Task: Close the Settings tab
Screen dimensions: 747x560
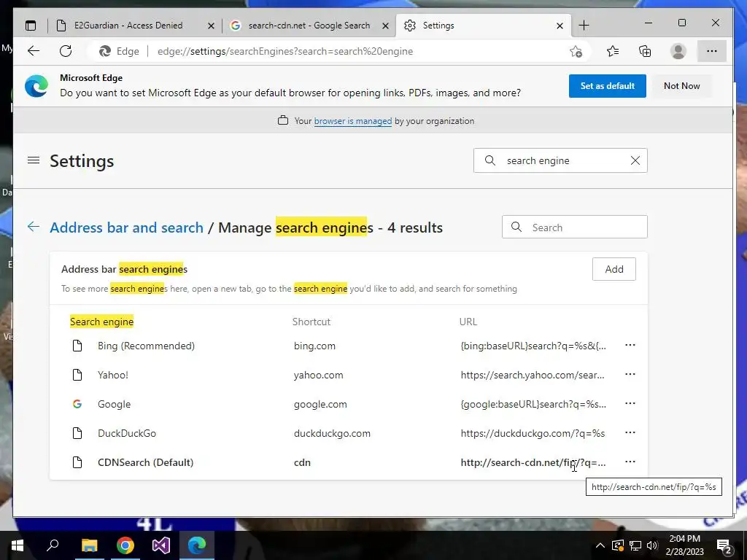Action: point(560,26)
